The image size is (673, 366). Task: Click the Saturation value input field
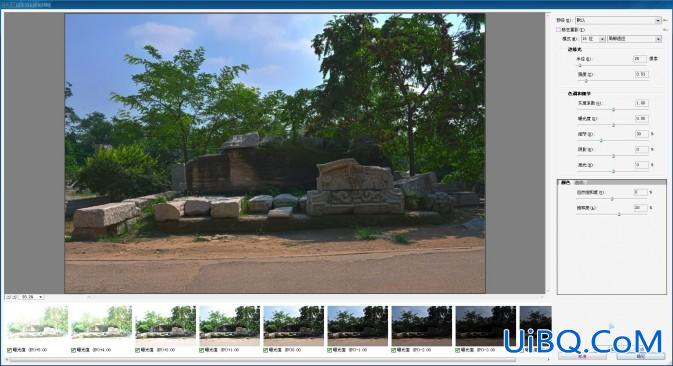(640, 208)
